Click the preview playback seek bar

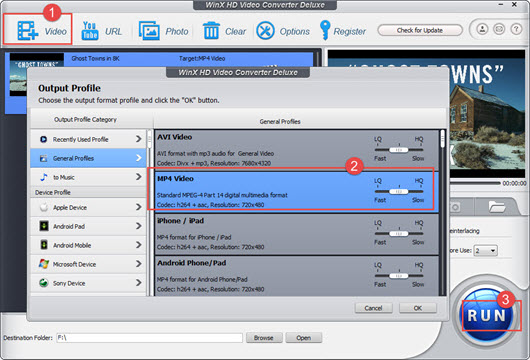(475, 183)
